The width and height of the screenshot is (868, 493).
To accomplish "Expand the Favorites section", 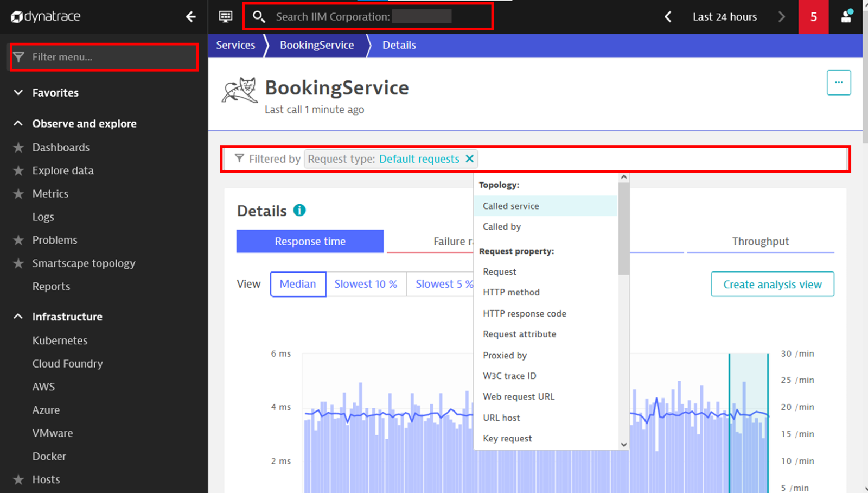I will 18,93.
